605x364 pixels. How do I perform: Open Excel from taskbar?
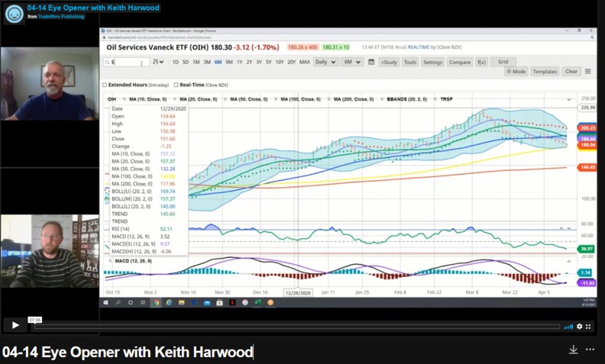coord(257,303)
